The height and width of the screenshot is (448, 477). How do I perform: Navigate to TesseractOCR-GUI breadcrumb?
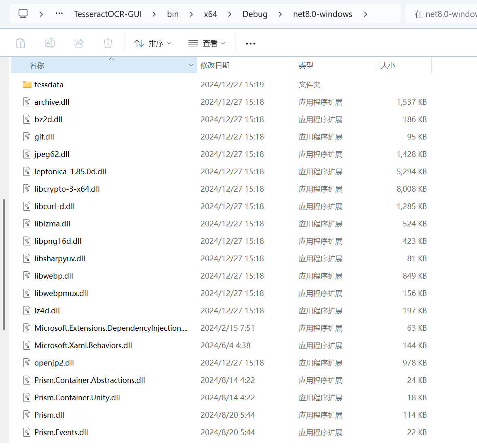[108, 14]
